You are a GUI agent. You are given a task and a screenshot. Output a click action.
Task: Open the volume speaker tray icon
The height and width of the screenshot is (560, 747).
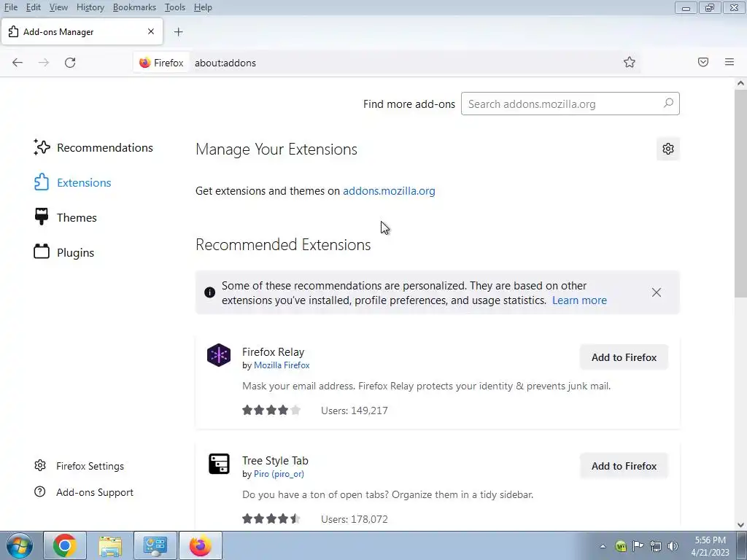pyautogui.click(x=673, y=546)
